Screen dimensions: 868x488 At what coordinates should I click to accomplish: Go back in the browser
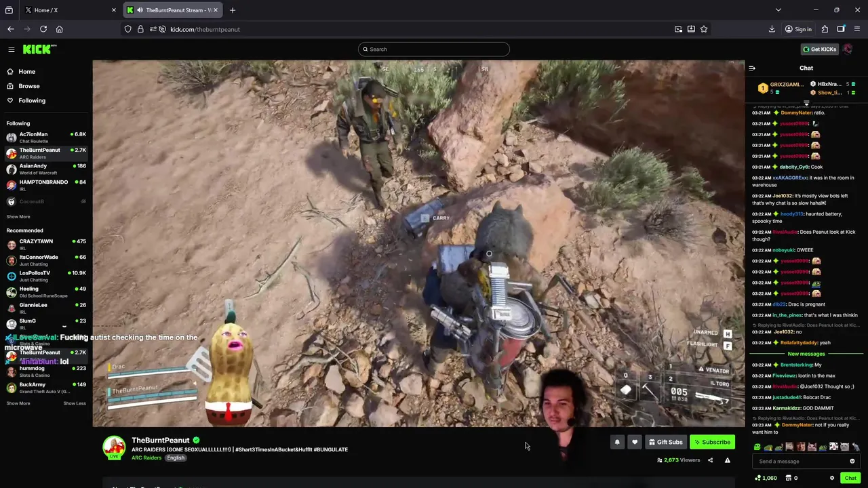pos(11,29)
